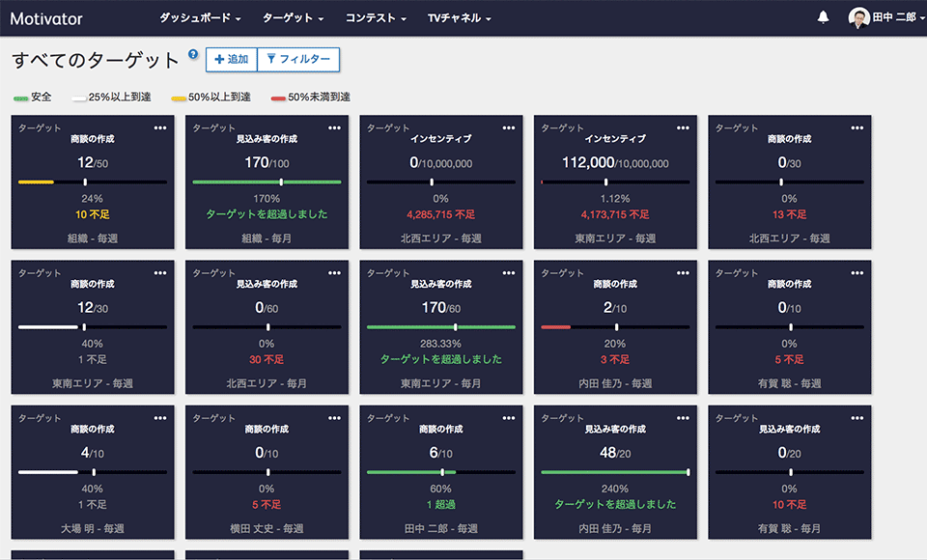Open options menu on 12/50 商談の作成 card
The image size is (927, 560).
pos(160,127)
